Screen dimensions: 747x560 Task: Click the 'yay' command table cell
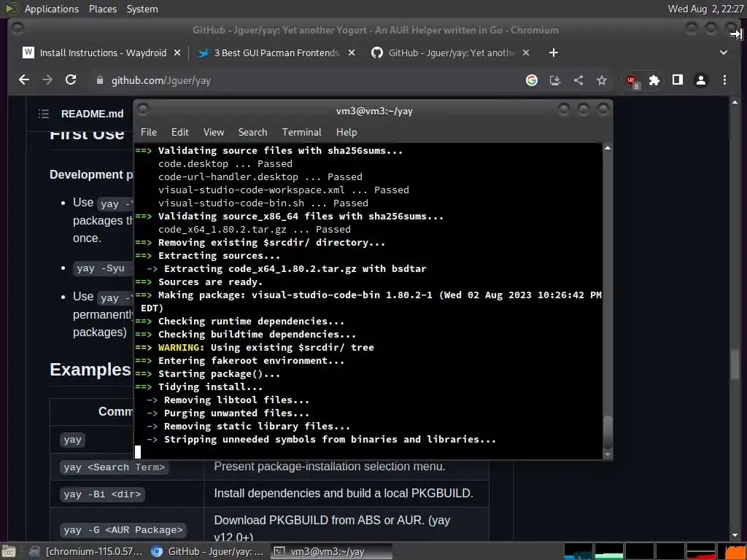coord(73,439)
